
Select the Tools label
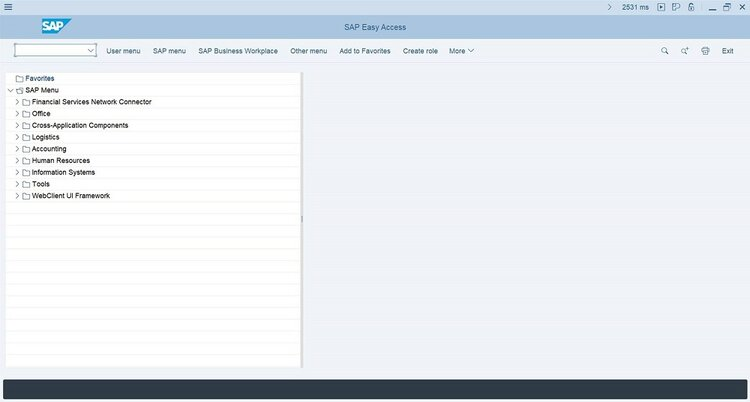(x=41, y=184)
